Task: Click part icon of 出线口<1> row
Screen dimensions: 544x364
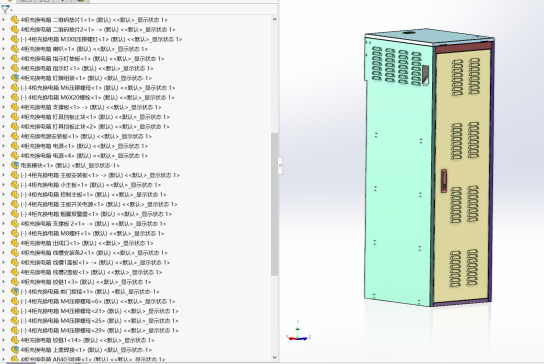Action: 15,243
